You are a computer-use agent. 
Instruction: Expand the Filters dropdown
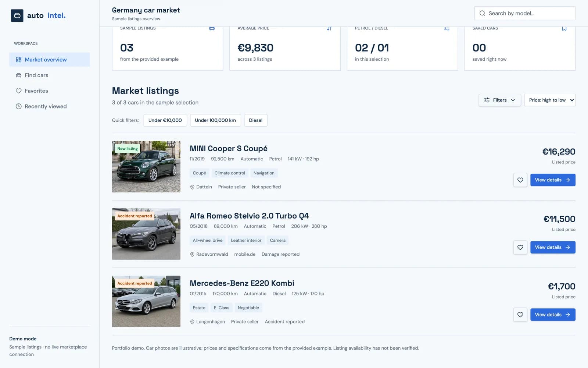[499, 100]
